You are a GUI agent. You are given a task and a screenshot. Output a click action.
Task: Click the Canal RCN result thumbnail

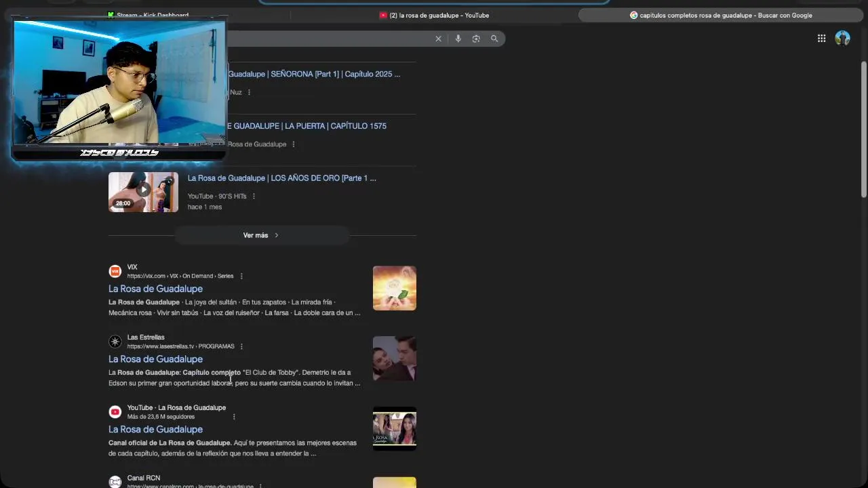point(395,483)
